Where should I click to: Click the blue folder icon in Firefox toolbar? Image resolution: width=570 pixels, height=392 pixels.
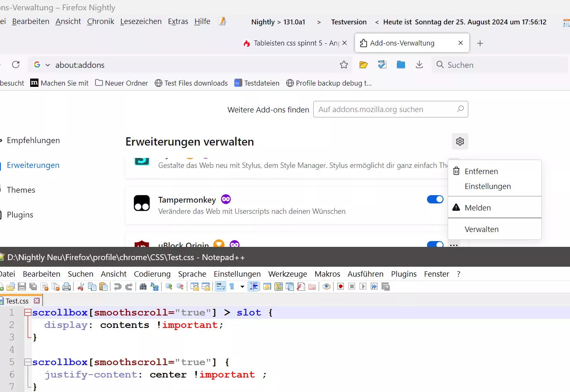coord(401,65)
